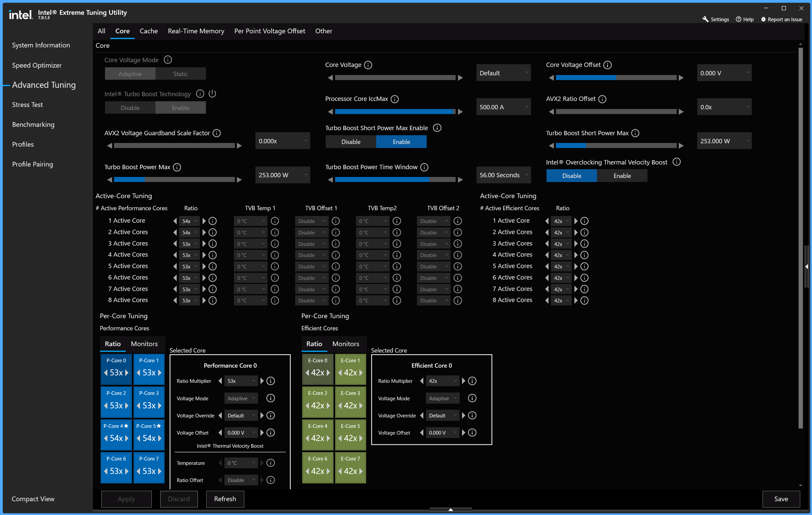Open Core Voltage Default dropdown
812x515 pixels.
[503, 73]
